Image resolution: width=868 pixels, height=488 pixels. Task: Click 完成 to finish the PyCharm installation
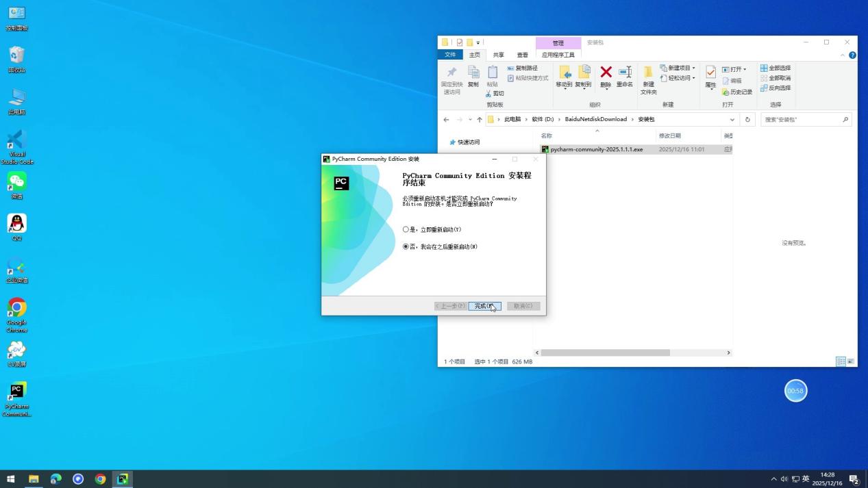pos(484,306)
